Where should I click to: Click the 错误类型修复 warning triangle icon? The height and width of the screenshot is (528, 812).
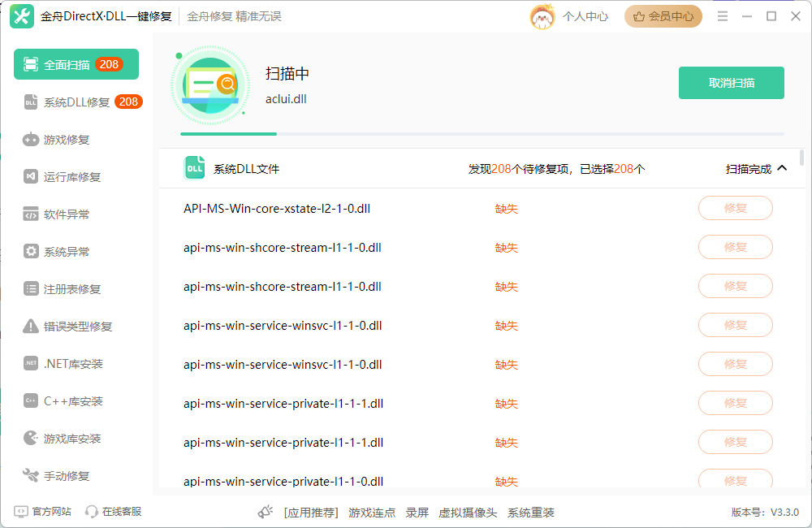click(31, 326)
